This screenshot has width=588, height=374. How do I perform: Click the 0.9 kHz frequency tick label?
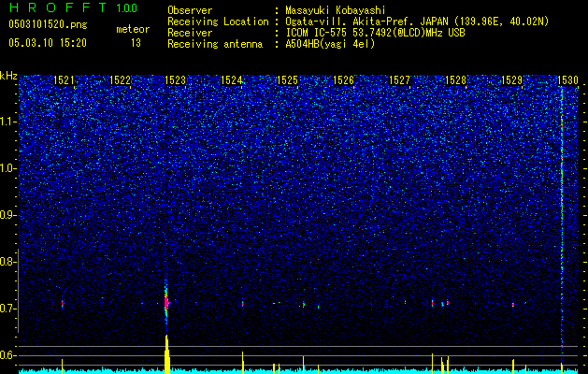tap(8, 215)
